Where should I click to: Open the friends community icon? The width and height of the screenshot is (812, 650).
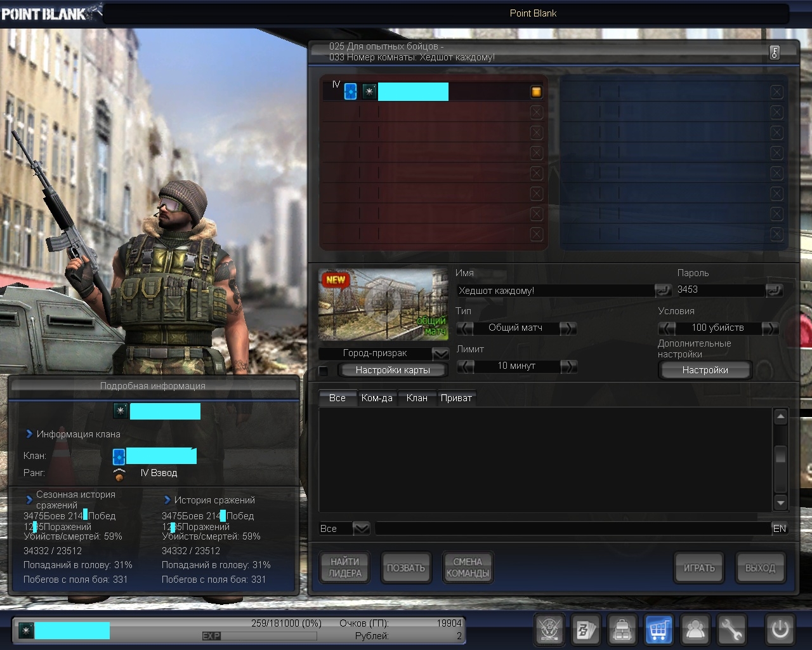click(695, 630)
